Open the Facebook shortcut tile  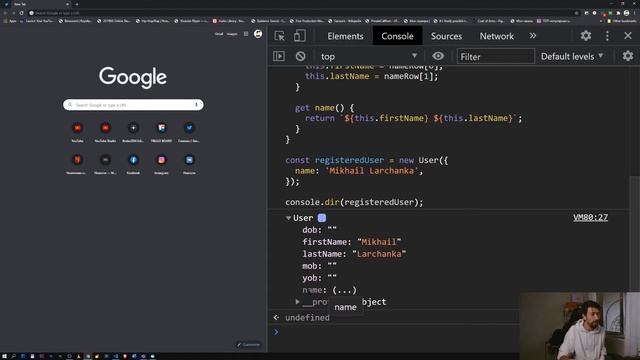(133, 164)
